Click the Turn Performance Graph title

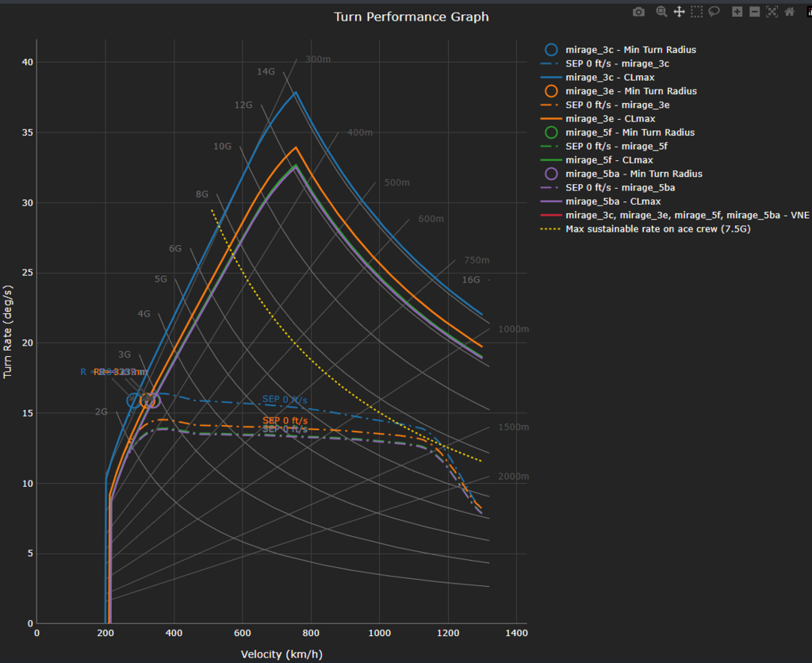411,17
